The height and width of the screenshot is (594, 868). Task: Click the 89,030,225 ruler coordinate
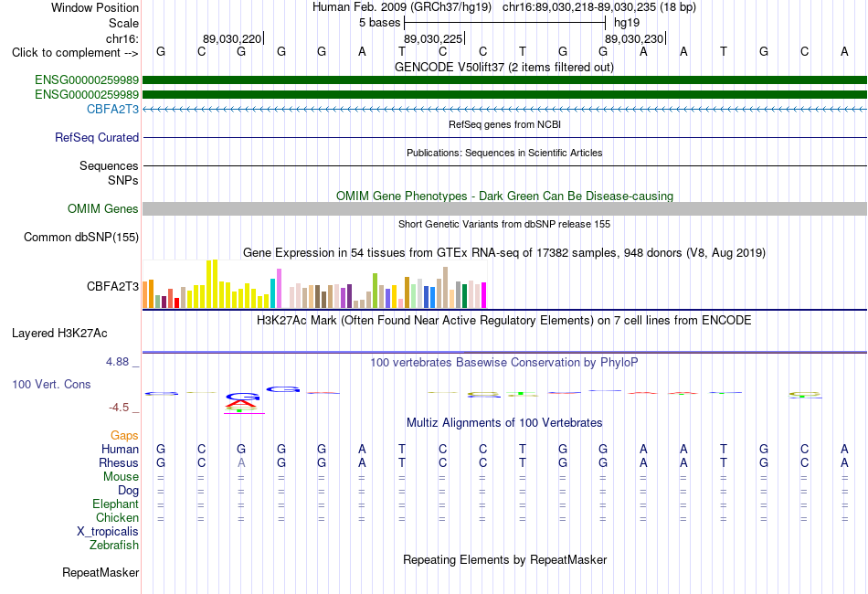(433, 38)
